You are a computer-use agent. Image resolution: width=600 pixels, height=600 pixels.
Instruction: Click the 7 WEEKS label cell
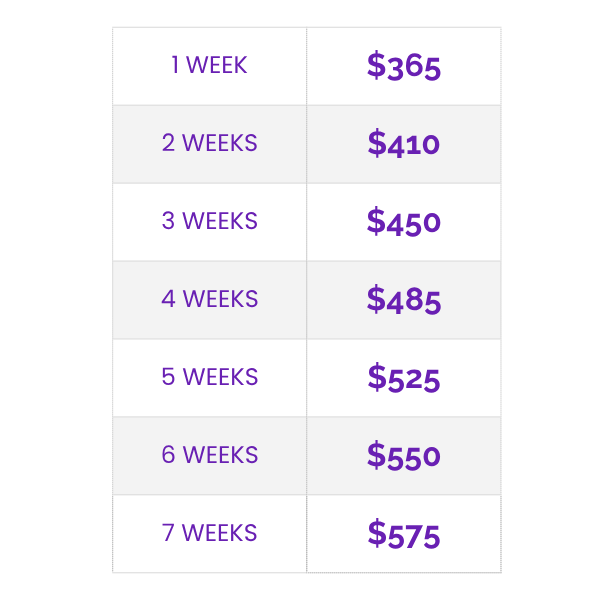[209, 534]
